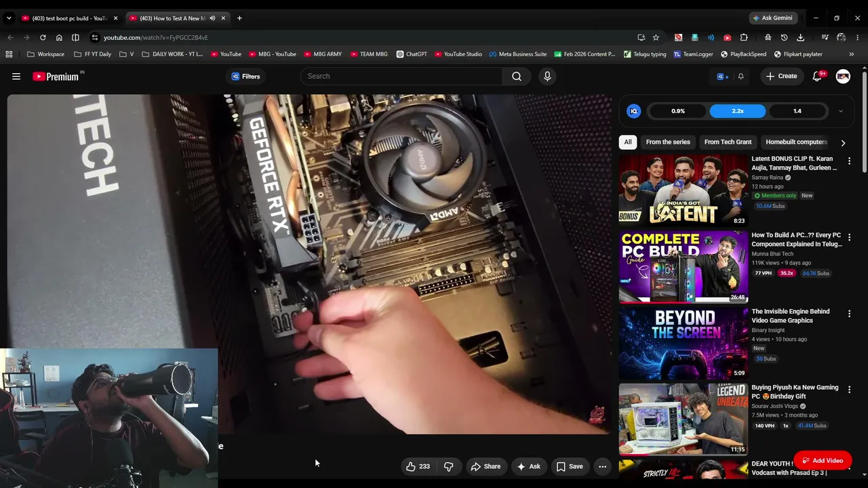Screen dimensions: 868x488
Task: Open YouTube notifications bell
Action: pyautogui.click(x=817, y=77)
